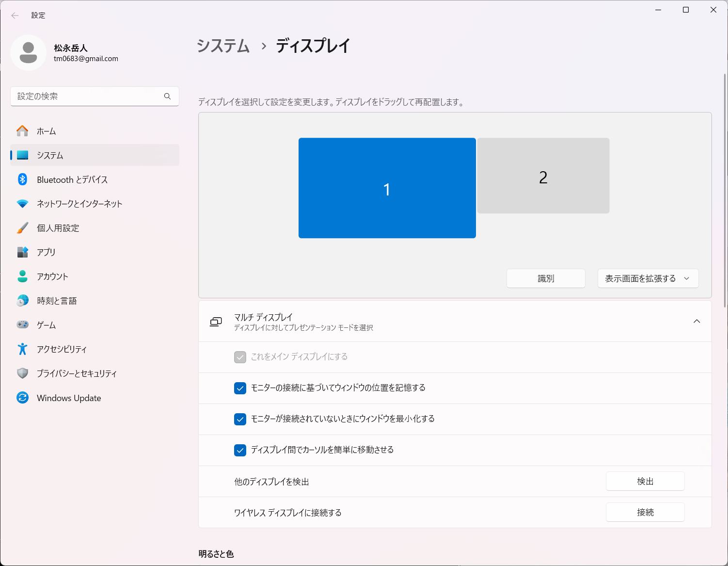Click the Bluetooth icon in sidebar
Screen dimensions: 728x566
click(x=22, y=179)
